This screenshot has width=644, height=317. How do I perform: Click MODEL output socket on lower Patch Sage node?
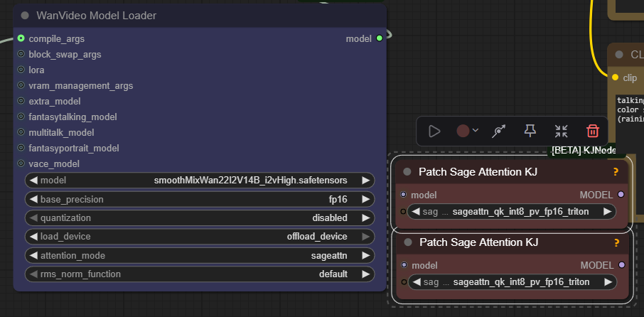622,265
